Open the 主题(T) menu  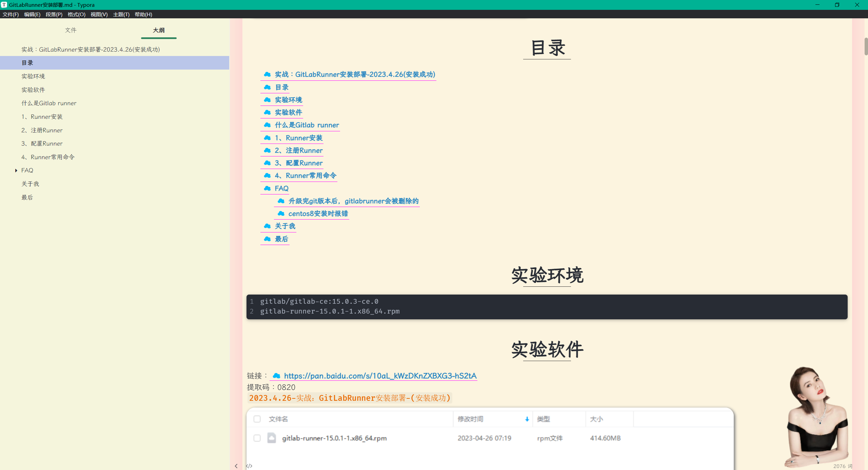coord(121,14)
